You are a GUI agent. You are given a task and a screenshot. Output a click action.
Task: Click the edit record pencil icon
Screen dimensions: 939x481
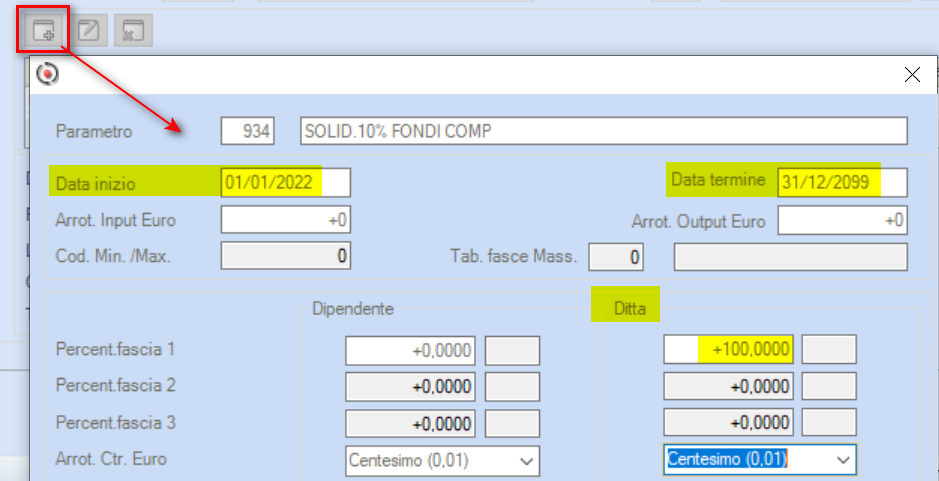click(x=89, y=30)
